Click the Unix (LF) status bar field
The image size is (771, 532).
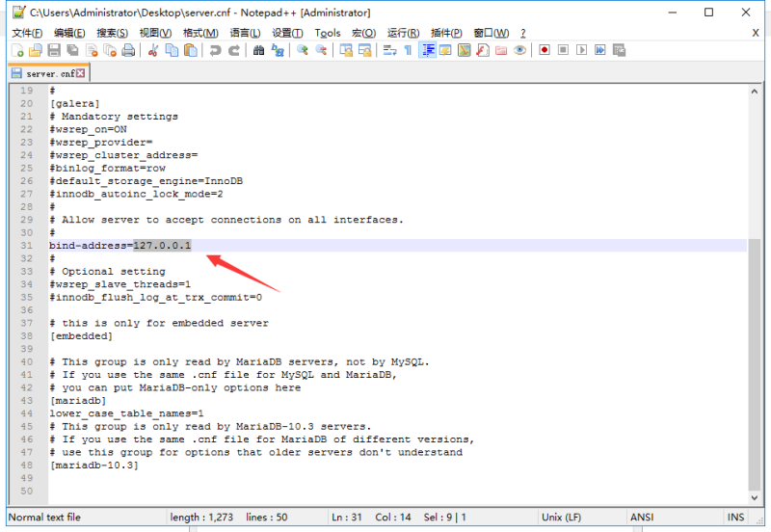click(x=582, y=518)
